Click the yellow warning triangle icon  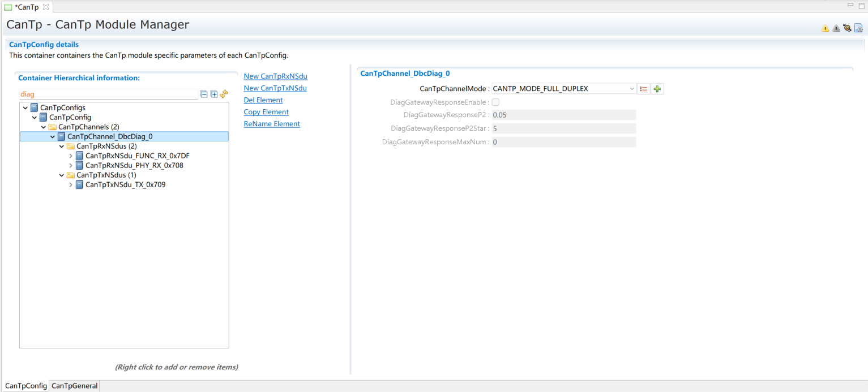click(825, 28)
